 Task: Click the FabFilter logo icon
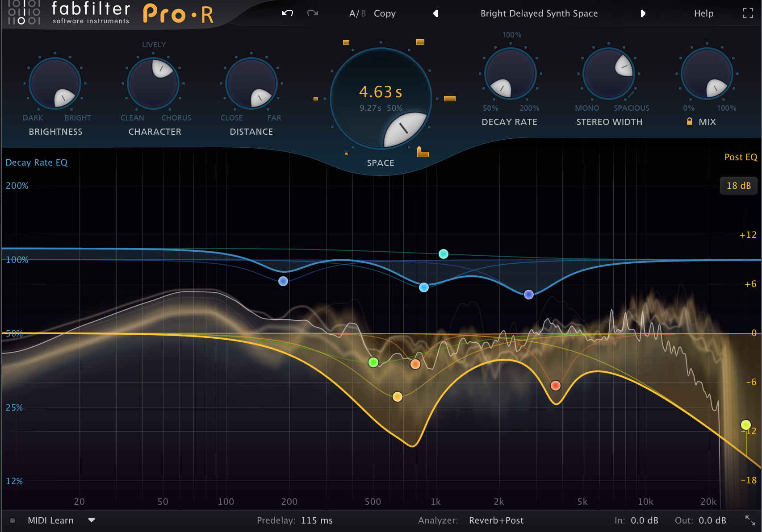click(x=23, y=13)
